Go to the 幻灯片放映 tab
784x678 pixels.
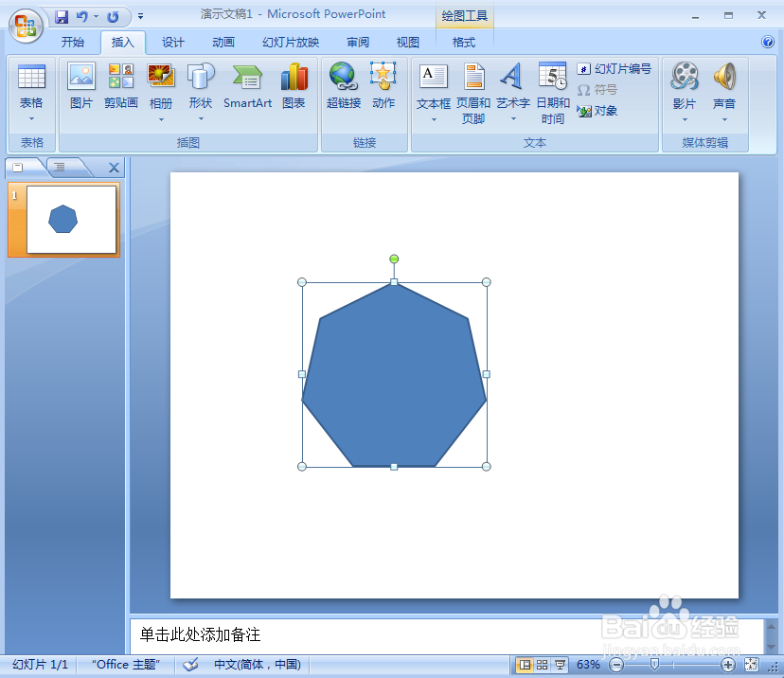pos(291,43)
